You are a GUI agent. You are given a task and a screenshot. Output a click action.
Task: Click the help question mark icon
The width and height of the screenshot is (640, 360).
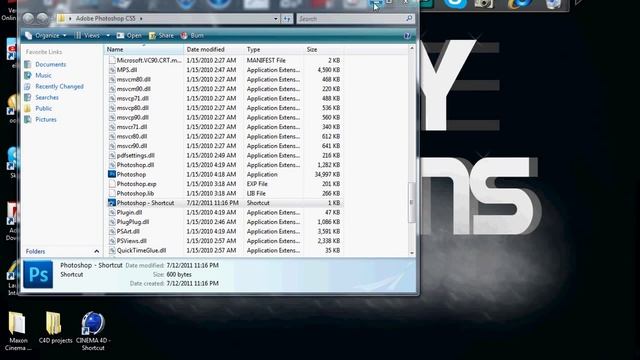[x=407, y=36]
